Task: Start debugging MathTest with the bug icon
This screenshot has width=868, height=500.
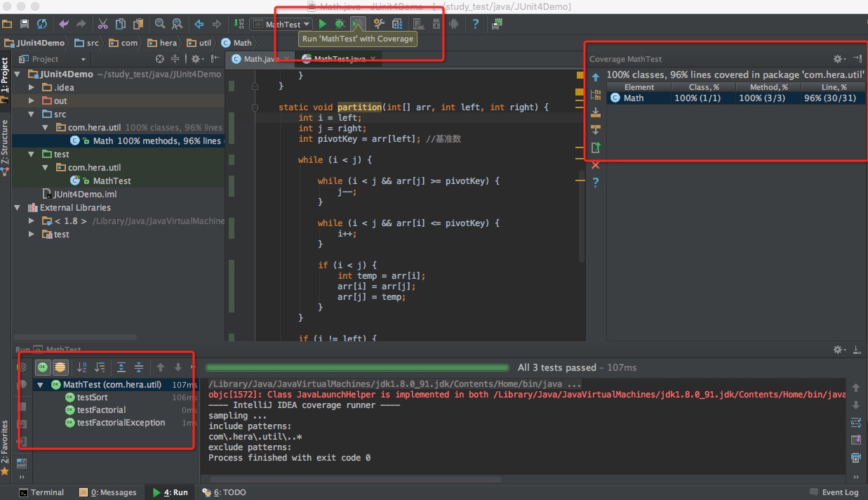Action: [x=340, y=24]
